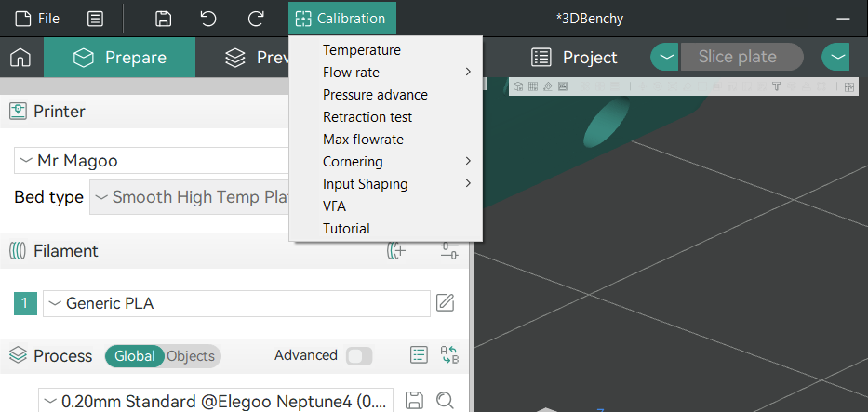Viewport: 868px width, 412px height.
Task: Edit the Generic PLA filament preset
Action: tap(446, 303)
